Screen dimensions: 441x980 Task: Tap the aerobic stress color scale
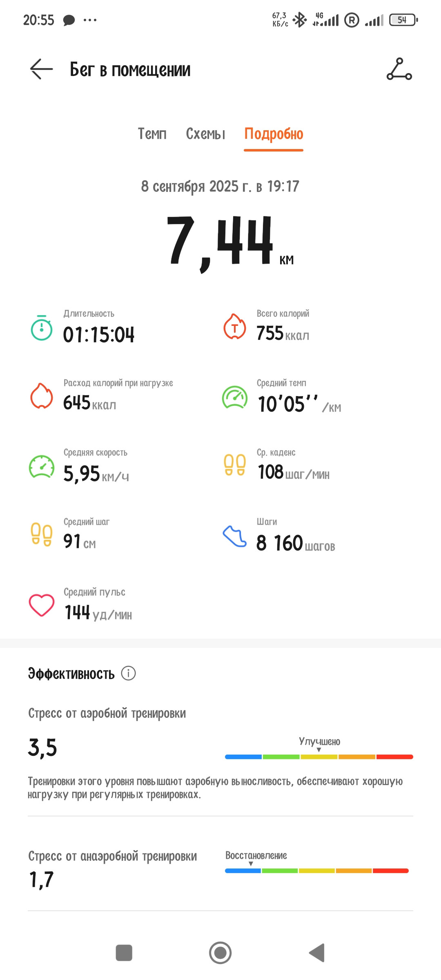[319, 757]
